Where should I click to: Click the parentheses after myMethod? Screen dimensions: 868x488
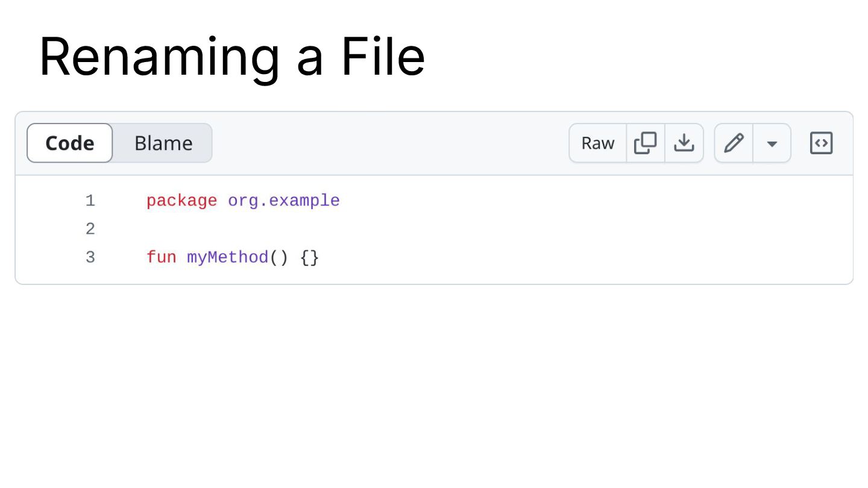pyautogui.click(x=279, y=258)
